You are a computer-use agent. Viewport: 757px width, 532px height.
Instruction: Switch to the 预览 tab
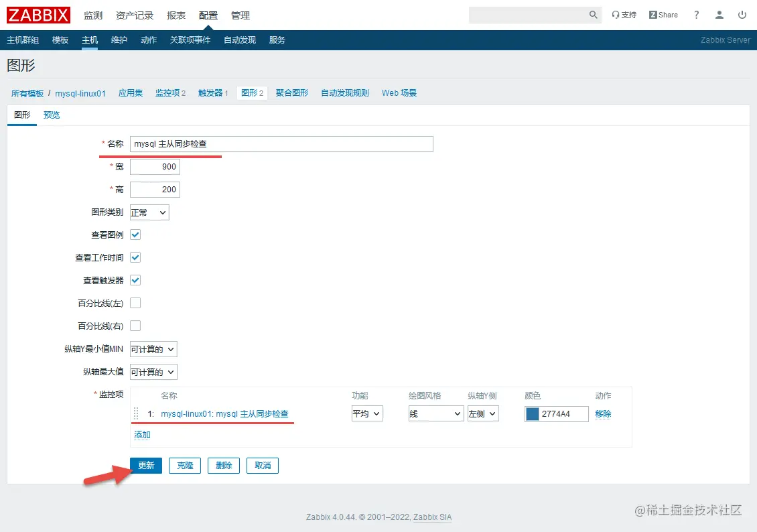[x=52, y=115]
